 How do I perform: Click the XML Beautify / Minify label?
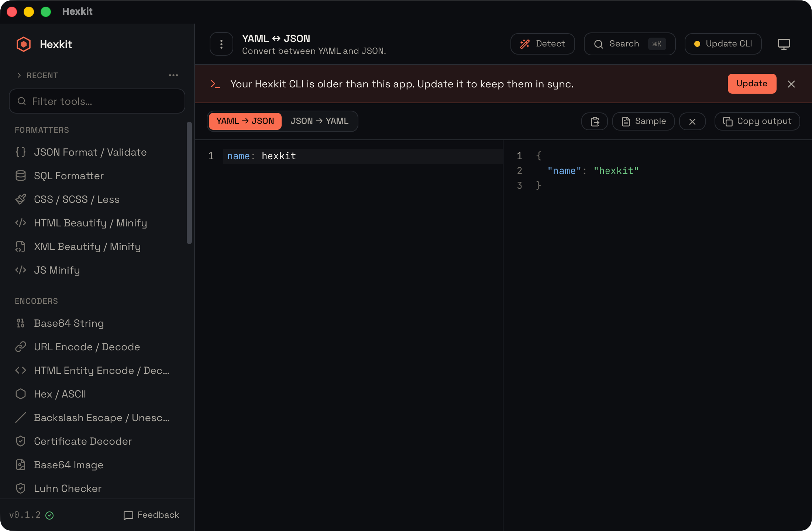click(x=87, y=247)
